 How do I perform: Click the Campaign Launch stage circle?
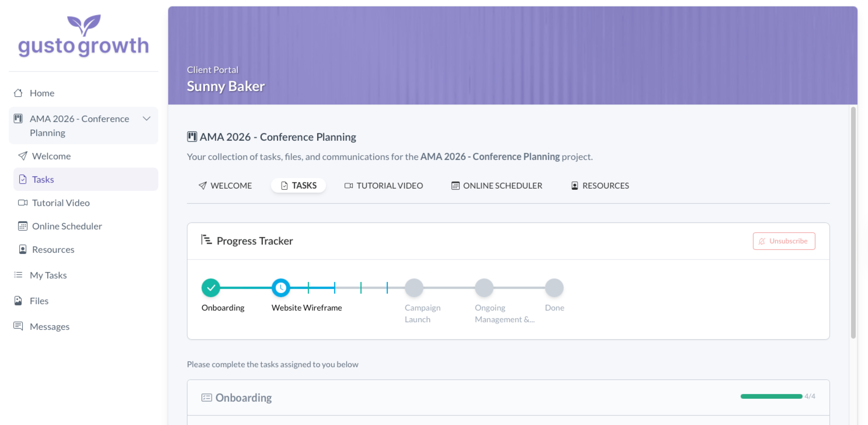pyautogui.click(x=414, y=288)
